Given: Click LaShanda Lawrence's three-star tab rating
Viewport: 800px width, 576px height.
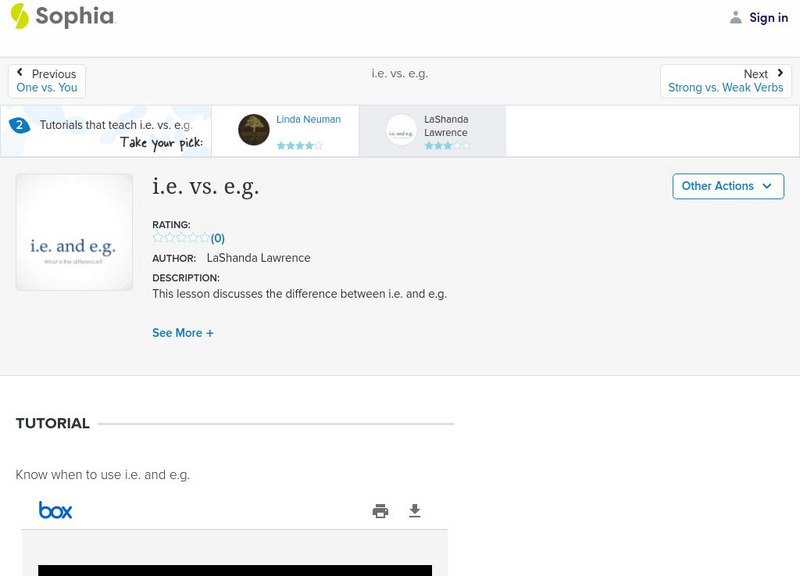Looking at the screenshot, I should [447, 145].
